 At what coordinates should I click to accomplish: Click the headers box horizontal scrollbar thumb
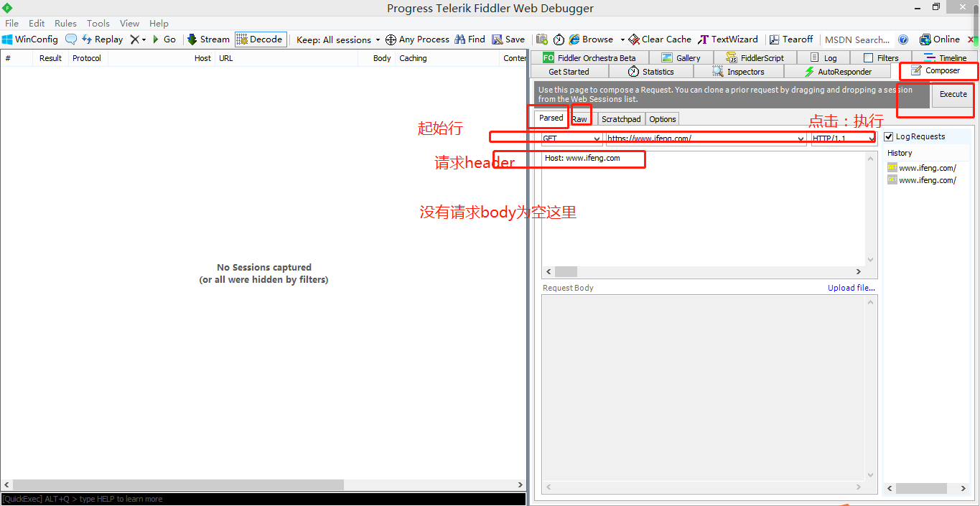(566, 272)
